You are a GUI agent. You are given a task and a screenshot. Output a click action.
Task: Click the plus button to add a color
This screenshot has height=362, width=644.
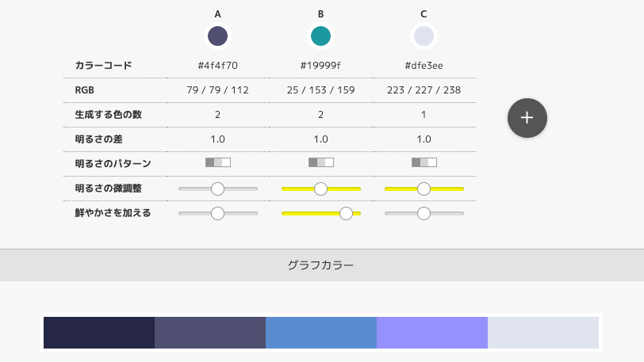(527, 118)
